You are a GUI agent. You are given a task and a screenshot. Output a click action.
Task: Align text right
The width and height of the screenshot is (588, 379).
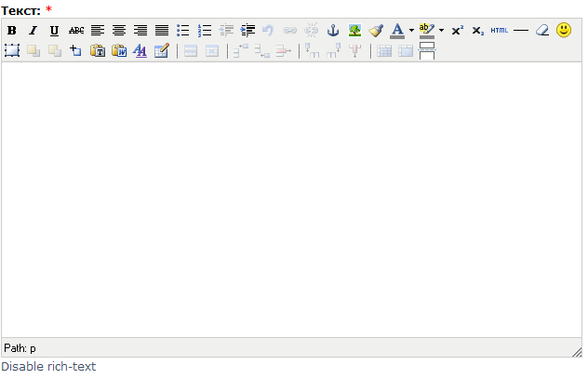140,30
